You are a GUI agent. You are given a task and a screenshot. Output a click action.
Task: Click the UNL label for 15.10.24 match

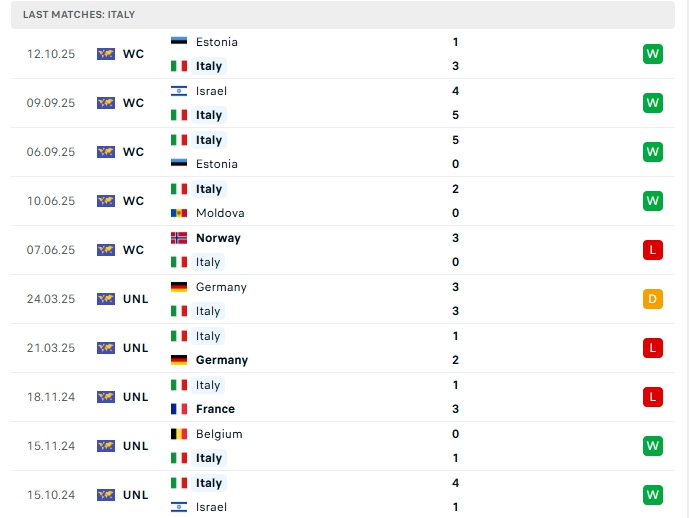pyautogui.click(x=136, y=495)
